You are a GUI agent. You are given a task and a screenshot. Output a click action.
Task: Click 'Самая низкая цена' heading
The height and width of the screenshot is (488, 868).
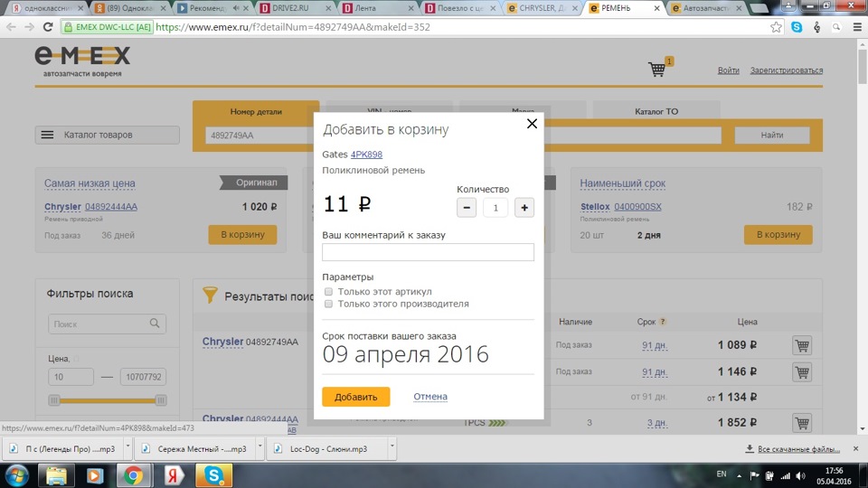click(90, 183)
